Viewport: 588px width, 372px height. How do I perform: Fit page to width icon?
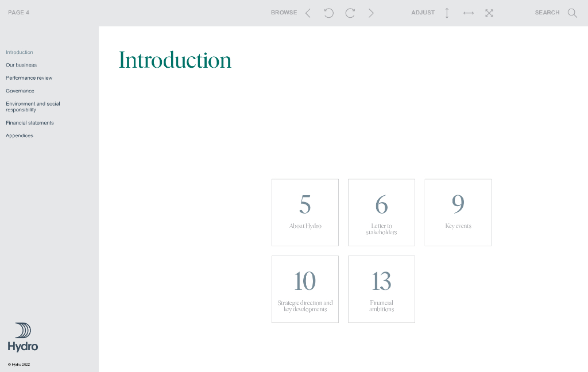[468, 13]
